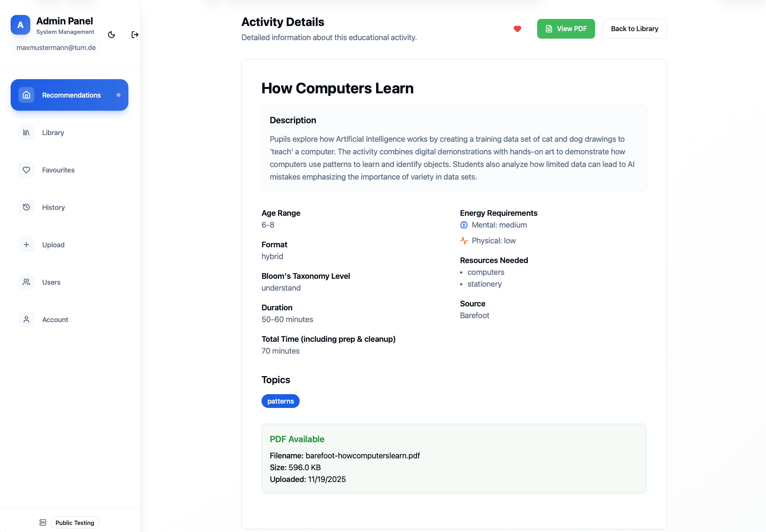Click the Users group icon

click(x=26, y=282)
